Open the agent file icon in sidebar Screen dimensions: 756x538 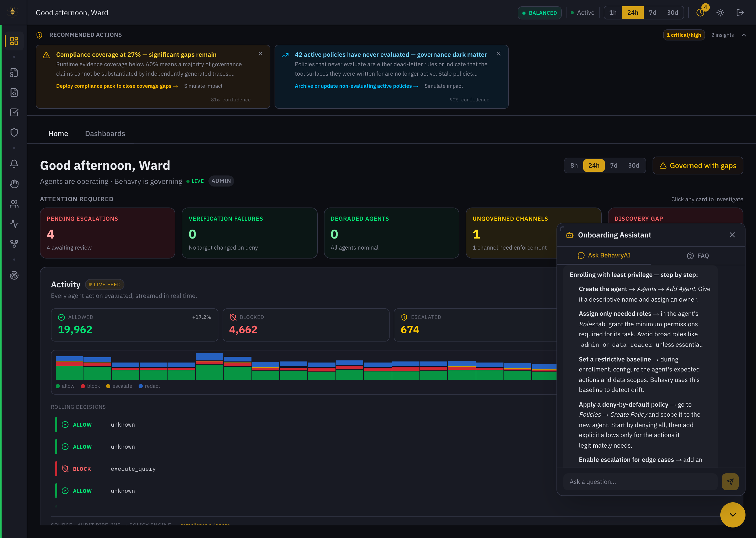pyautogui.click(x=14, y=73)
